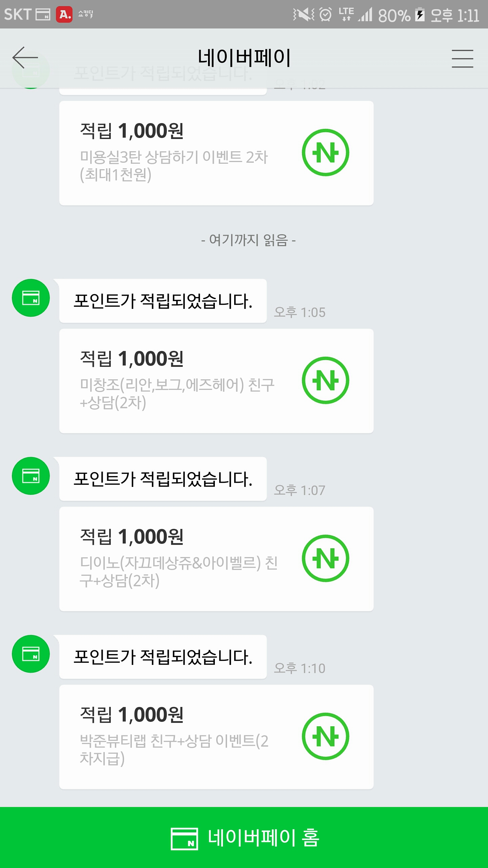The width and height of the screenshot is (488, 868).
Task: Tap the 1:05 포인트가 적립되었습니다 message bubble
Action: [x=163, y=301]
